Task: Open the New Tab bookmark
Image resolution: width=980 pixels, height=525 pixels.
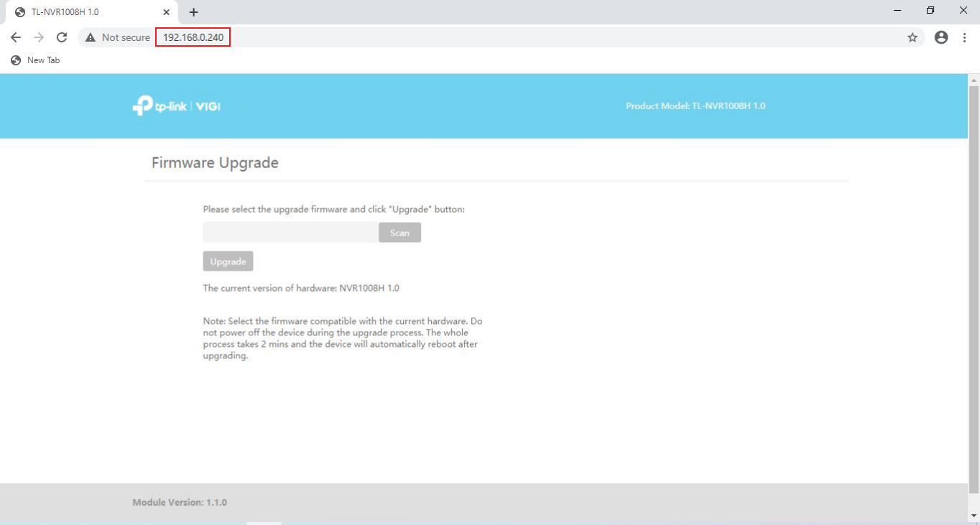Action: (35, 60)
